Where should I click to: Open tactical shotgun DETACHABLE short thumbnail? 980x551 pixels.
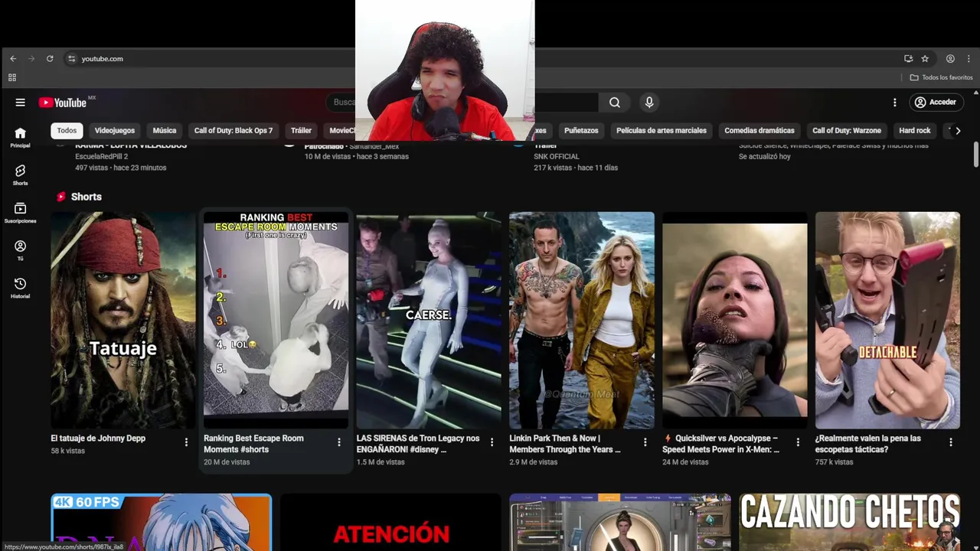(887, 320)
